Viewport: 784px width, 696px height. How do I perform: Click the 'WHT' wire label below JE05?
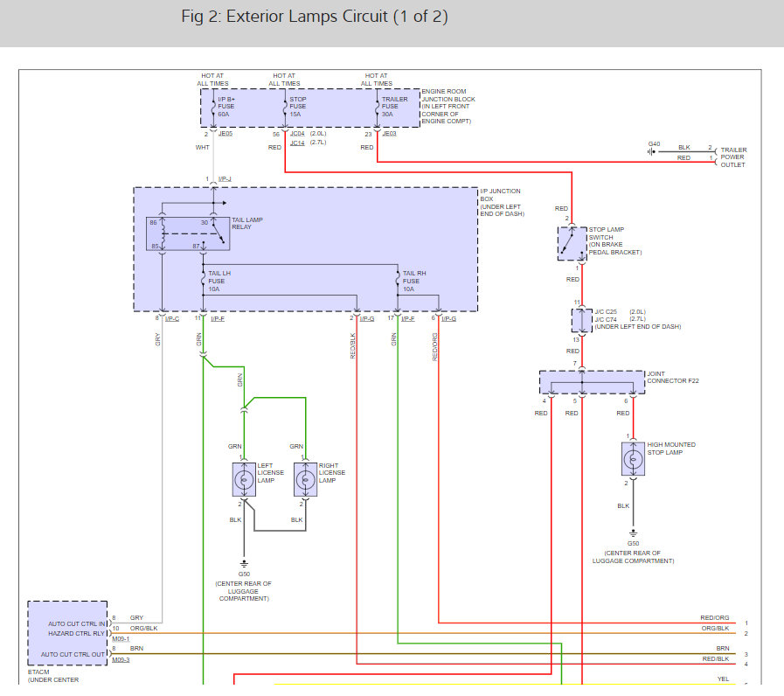point(203,148)
